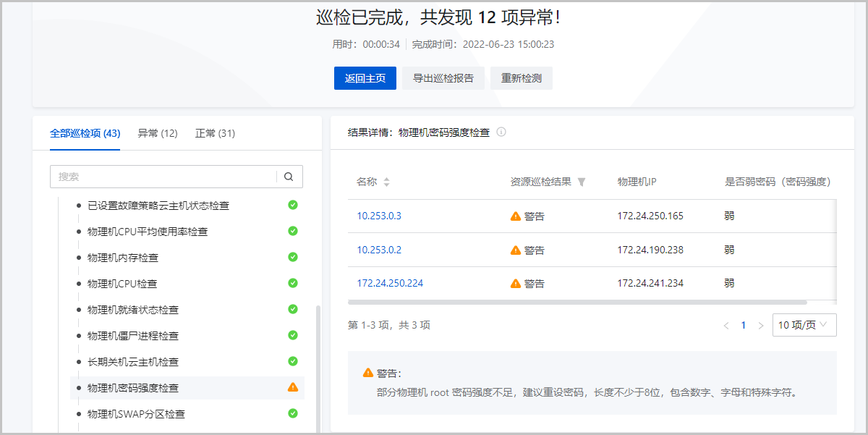The height and width of the screenshot is (435, 868).
Task: Open the 10 项/页 page size dropdown
Action: 804,325
